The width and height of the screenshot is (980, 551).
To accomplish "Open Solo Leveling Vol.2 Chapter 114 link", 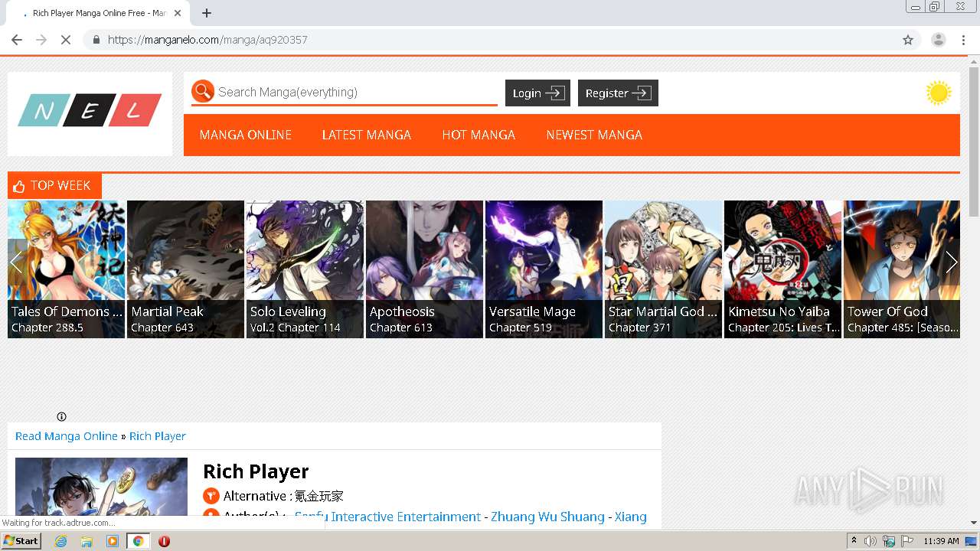I will (x=296, y=328).
